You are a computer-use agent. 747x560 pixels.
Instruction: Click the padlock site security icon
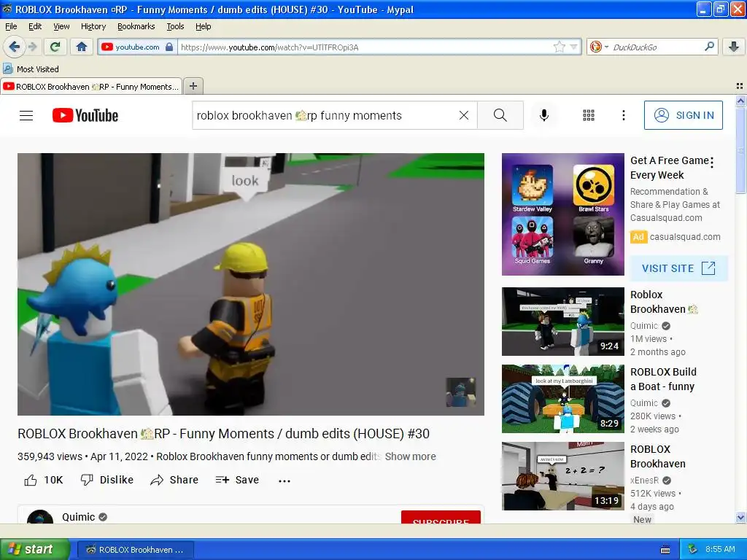[x=169, y=47]
